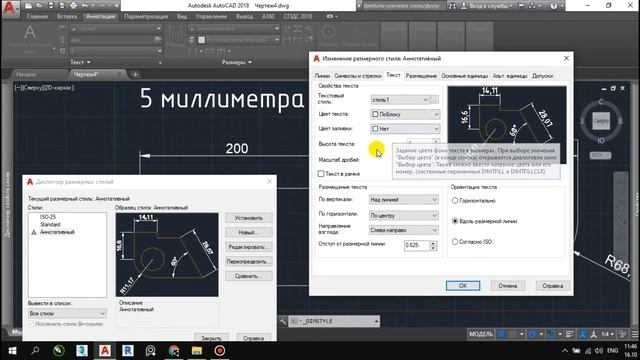Click the multiline text large A icon

tap(29, 32)
